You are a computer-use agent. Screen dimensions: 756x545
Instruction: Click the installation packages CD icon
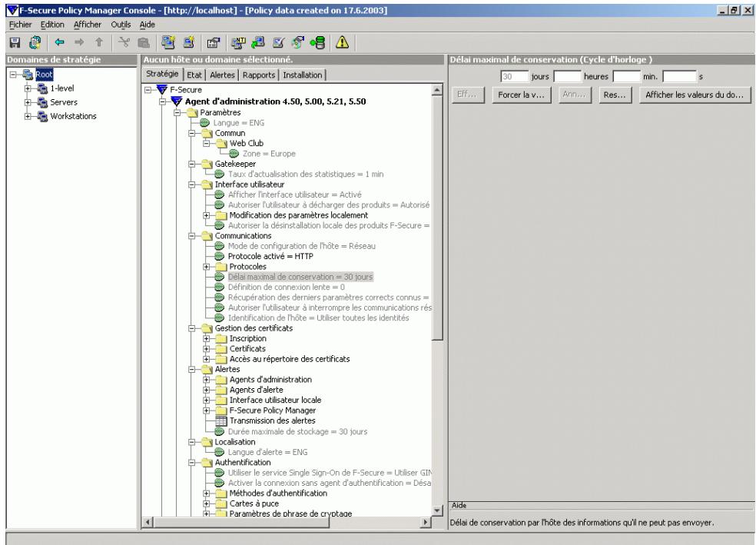tap(298, 42)
